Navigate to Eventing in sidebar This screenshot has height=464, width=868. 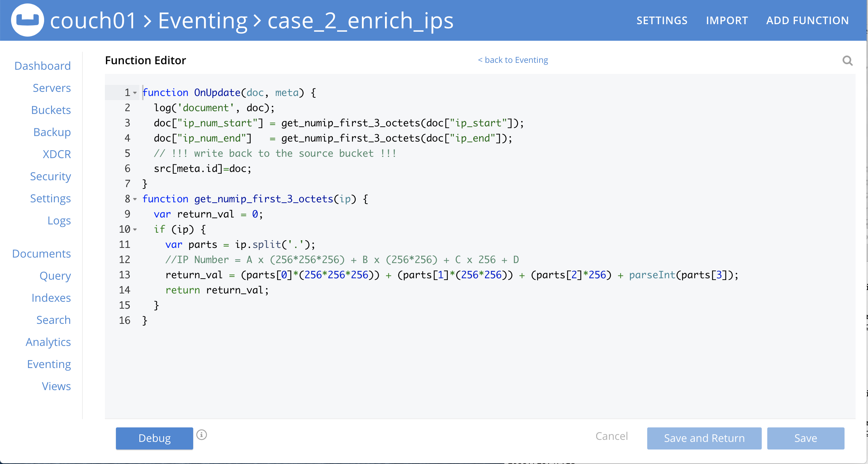(49, 364)
